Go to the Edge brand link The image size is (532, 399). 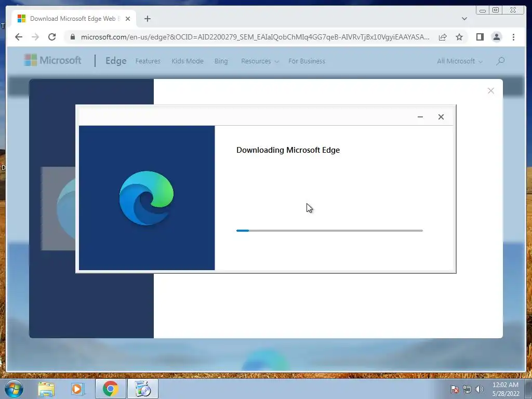(116, 61)
